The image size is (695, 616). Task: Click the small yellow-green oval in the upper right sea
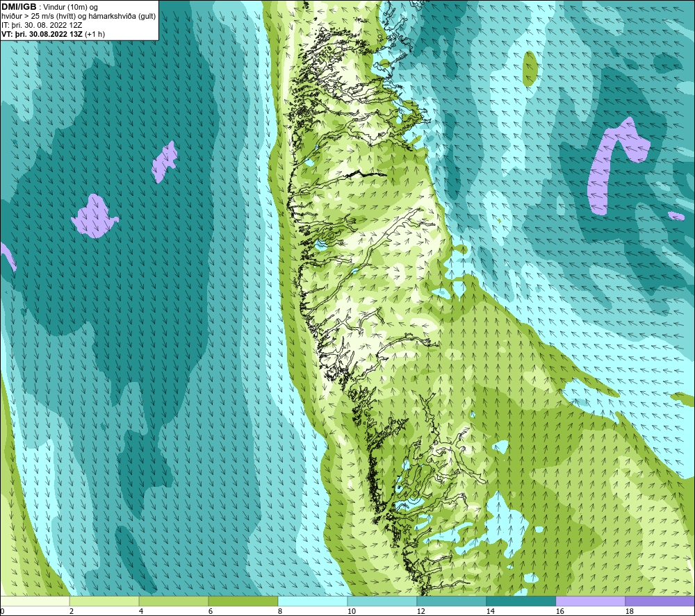pos(530,69)
